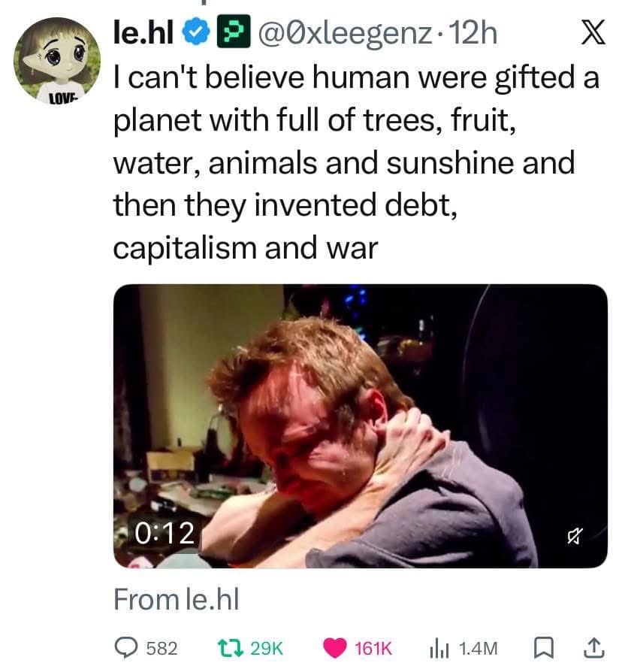Viewport: 622px width, 672px height.
Task: Repost the tweet using the retweet icon
Action: click(229, 647)
